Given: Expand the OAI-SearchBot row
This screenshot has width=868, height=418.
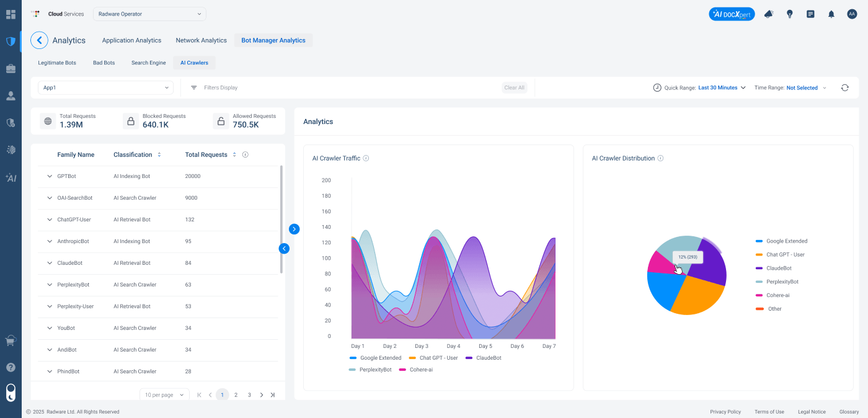Looking at the screenshot, I should click(x=50, y=198).
